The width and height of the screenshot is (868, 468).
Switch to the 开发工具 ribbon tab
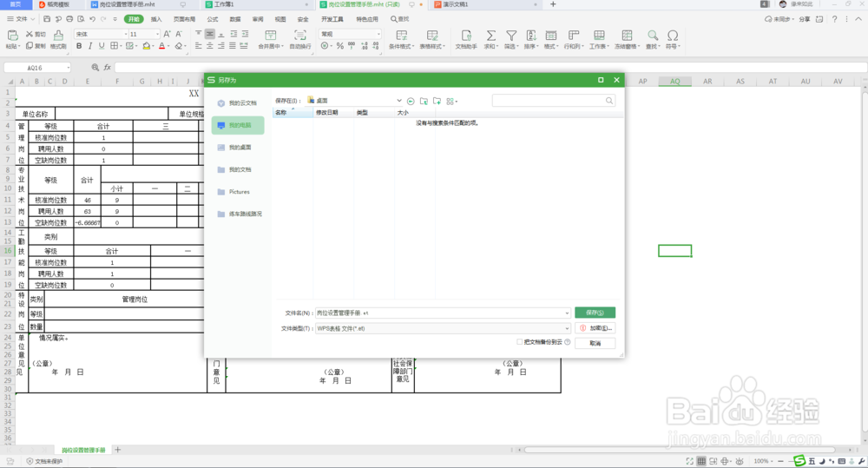coord(332,19)
